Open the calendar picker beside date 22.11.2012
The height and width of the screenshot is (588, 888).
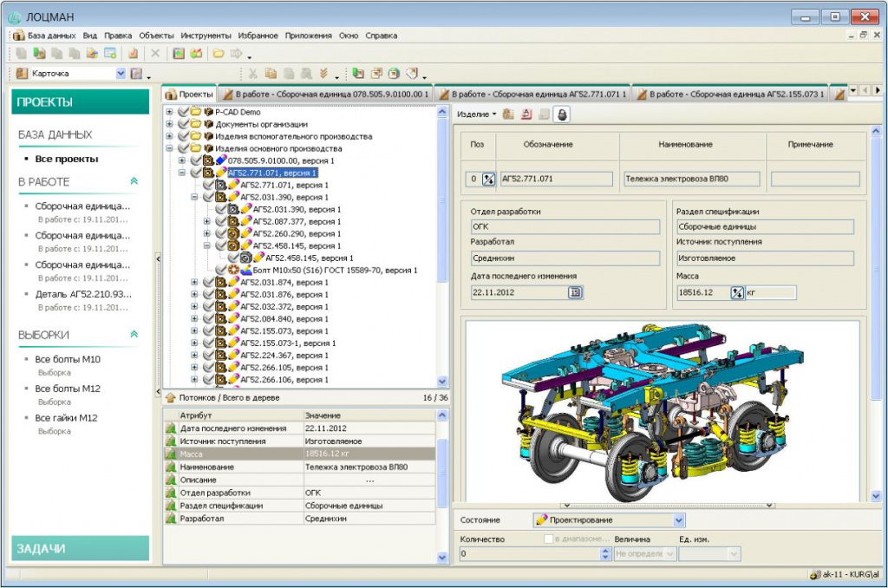click(x=575, y=293)
